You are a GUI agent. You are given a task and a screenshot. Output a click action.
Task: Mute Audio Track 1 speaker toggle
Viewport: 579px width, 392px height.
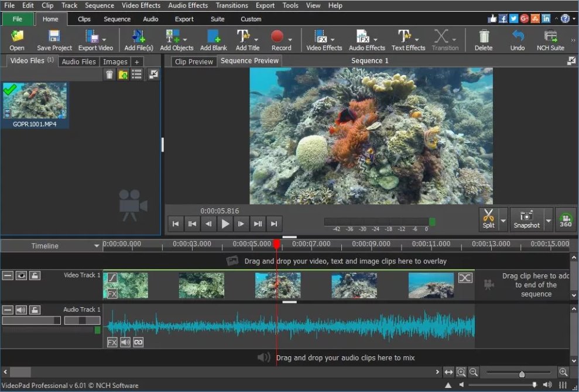[21, 310]
